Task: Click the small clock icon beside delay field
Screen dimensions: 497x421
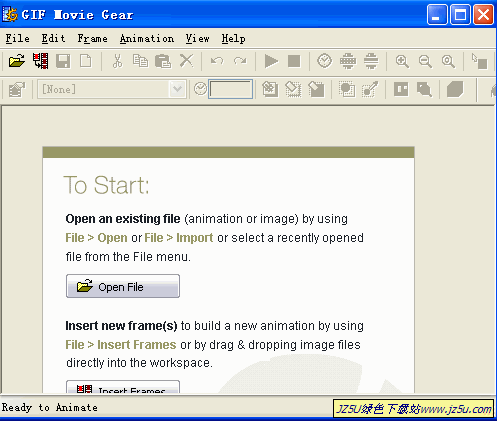Action: click(200, 89)
